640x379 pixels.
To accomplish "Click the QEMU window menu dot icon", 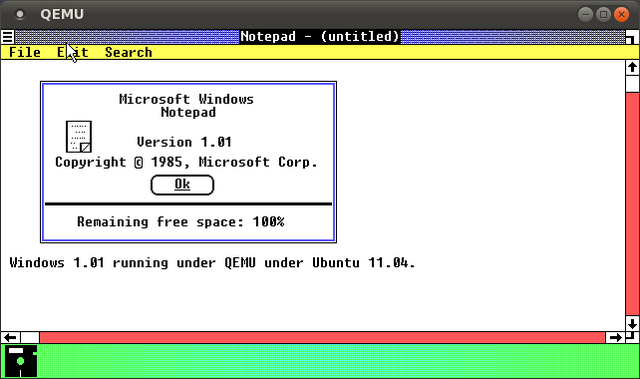I will (x=20, y=15).
